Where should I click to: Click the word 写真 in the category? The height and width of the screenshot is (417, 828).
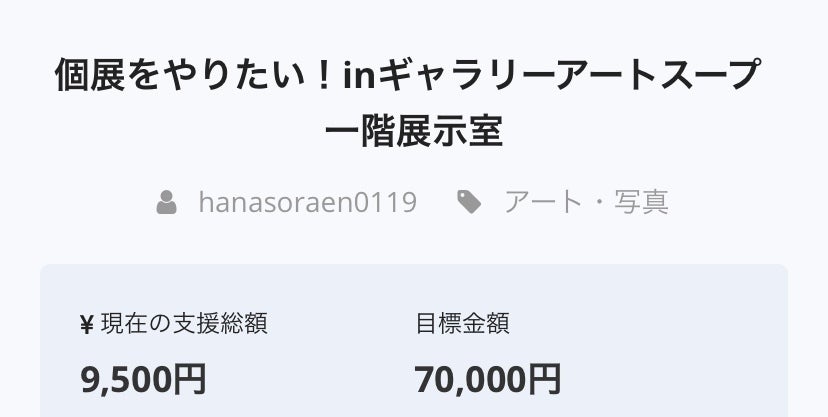[642, 203]
